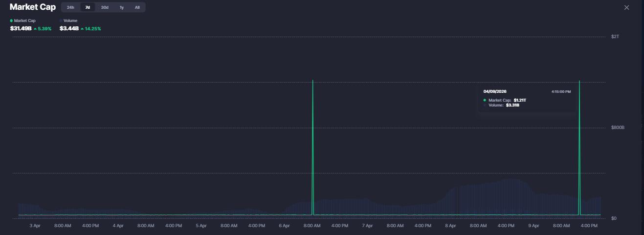644x235 pixels.
Task: Click the $3.44B volume value
Action: tap(69, 29)
